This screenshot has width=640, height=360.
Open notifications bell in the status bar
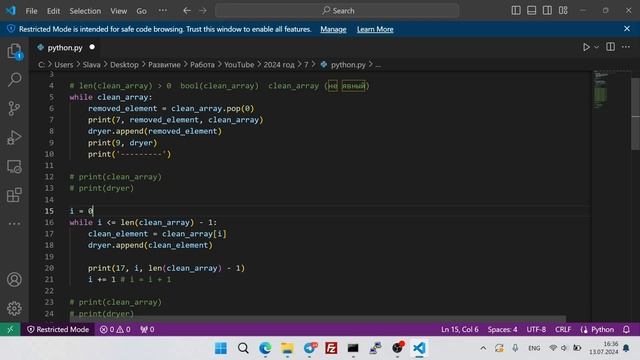tap(626, 329)
